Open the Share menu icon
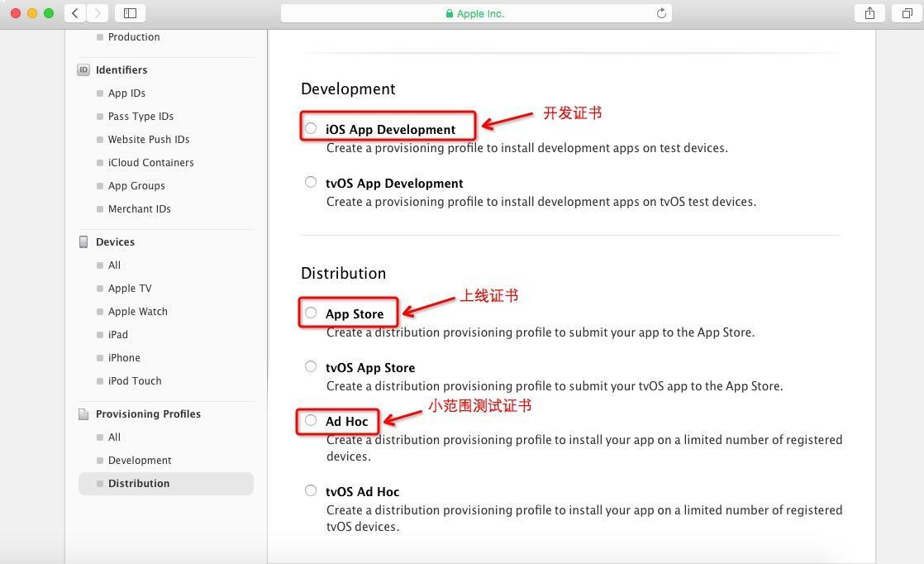924x564 pixels. point(869,13)
